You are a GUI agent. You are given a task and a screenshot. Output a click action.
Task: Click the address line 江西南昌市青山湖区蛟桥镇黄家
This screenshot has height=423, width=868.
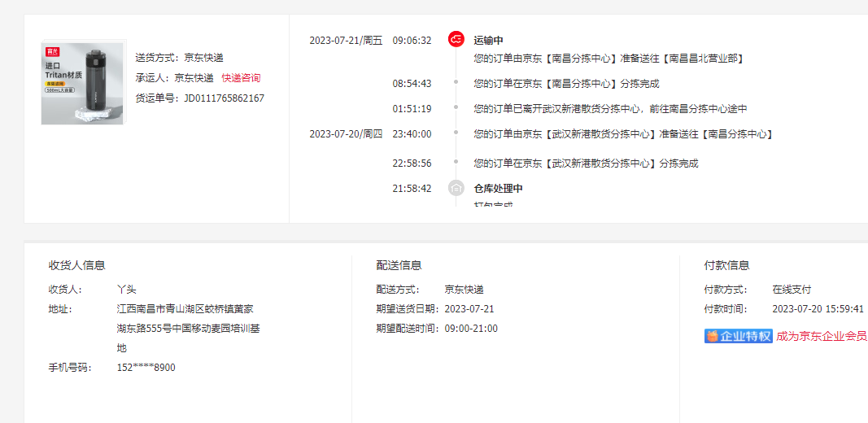click(185, 309)
